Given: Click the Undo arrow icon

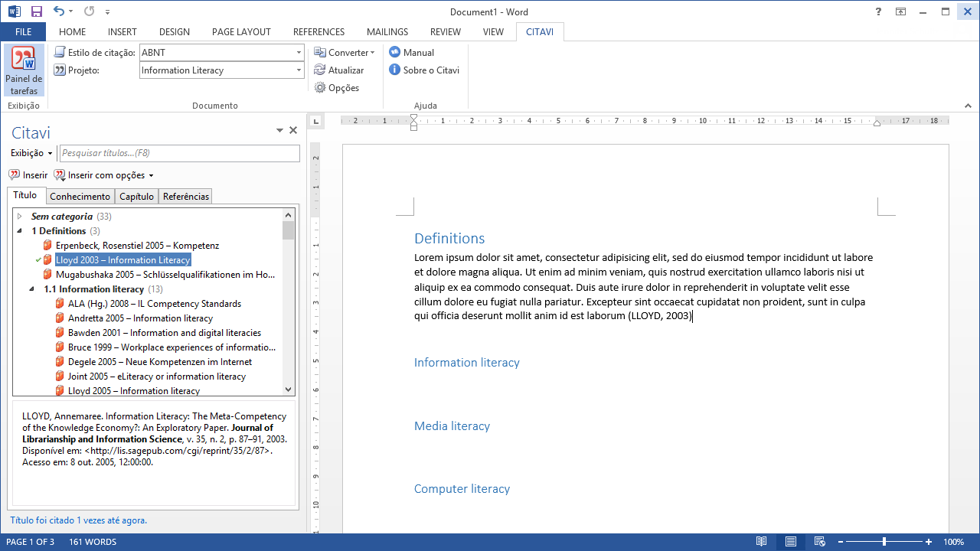Looking at the screenshot, I should coord(59,11).
